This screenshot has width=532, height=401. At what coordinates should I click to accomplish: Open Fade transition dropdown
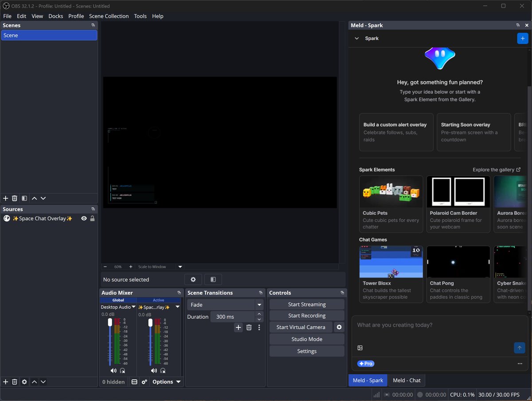pyautogui.click(x=225, y=305)
